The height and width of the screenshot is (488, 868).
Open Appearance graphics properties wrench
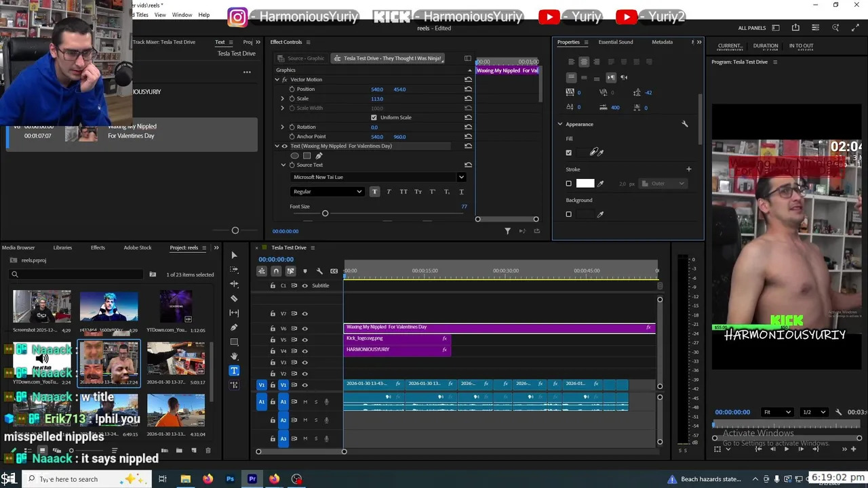685,124
